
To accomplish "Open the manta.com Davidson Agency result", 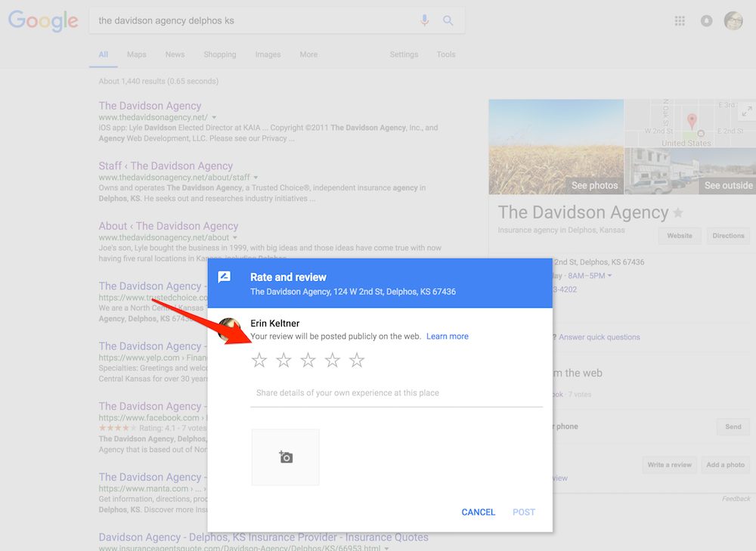I will (153, 477).
